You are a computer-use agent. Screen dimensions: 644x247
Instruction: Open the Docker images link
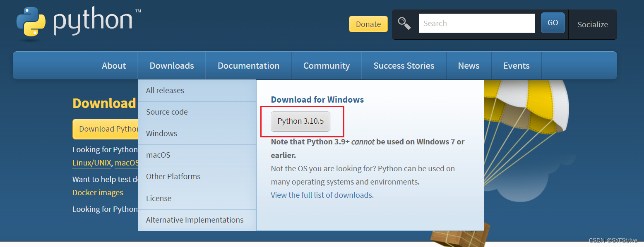point(98,193)
